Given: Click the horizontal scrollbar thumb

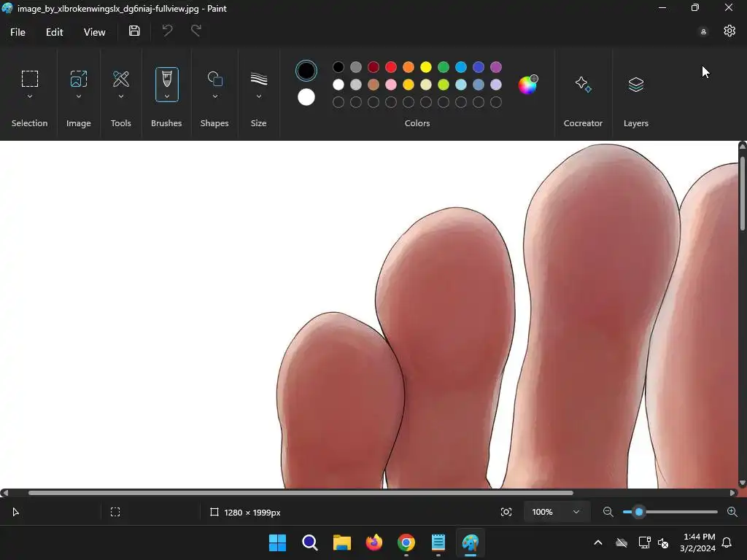Looking at the screenshot, I should (301, 493).
